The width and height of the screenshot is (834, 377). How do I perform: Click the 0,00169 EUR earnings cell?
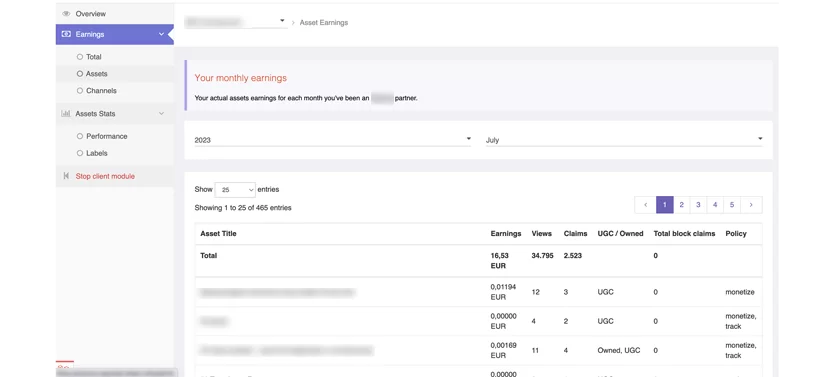(503, 350)
